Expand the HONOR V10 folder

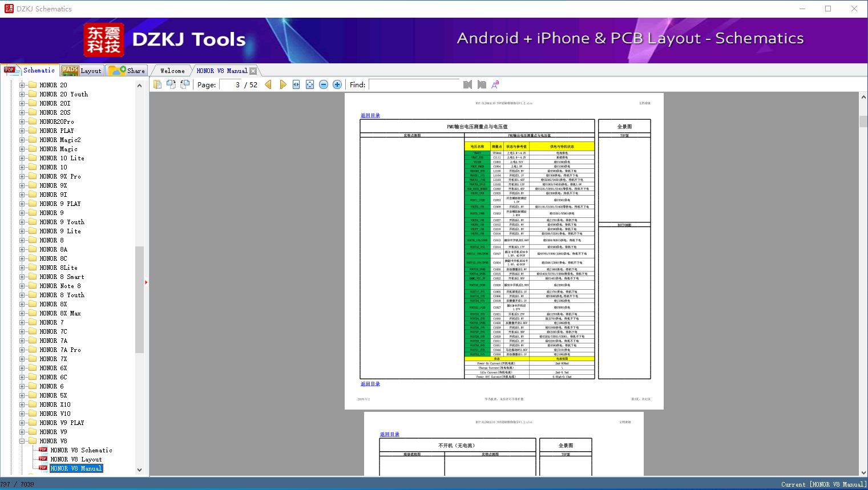pyautogui.click(x=22, y=414)
